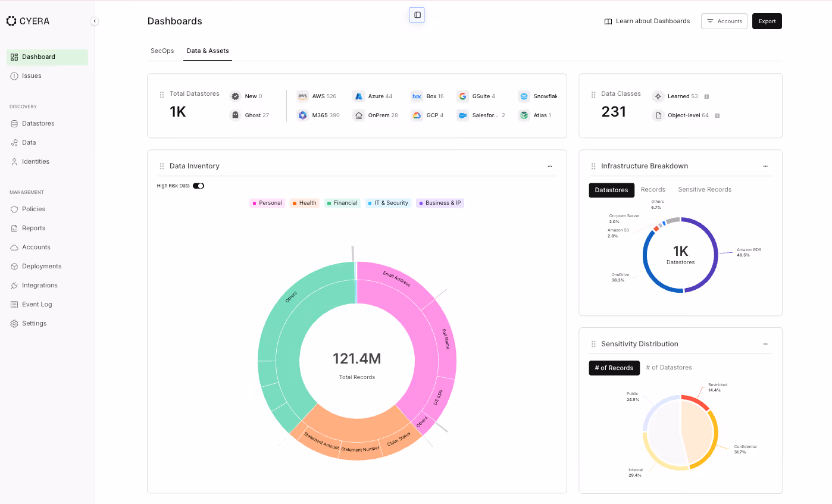Open Dashboard in the sidebar
The width and height of the screenshot is (832, 504).
(x=47, y=57)
